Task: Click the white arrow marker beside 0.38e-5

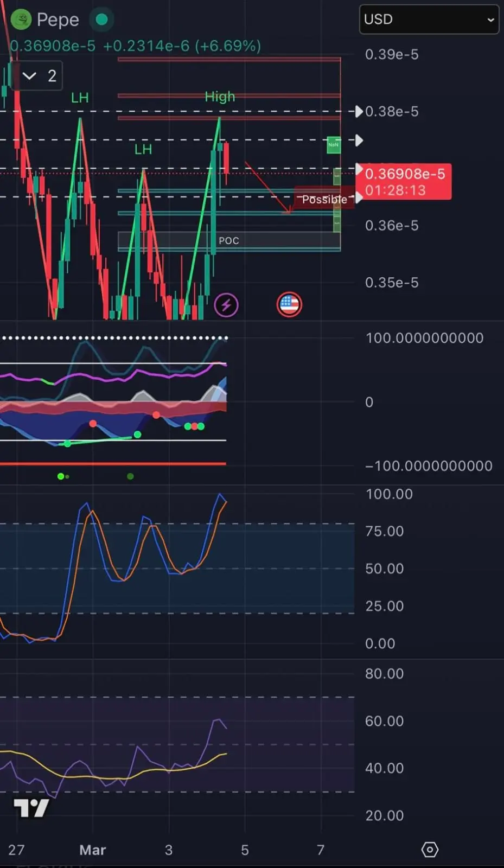Action: click(358, 112)
